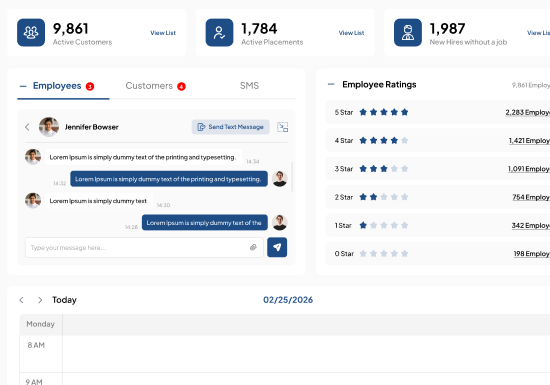Screen dimensions: 550x385
Task: Click received message timestamped 14:34
Action: pos(143,157)
